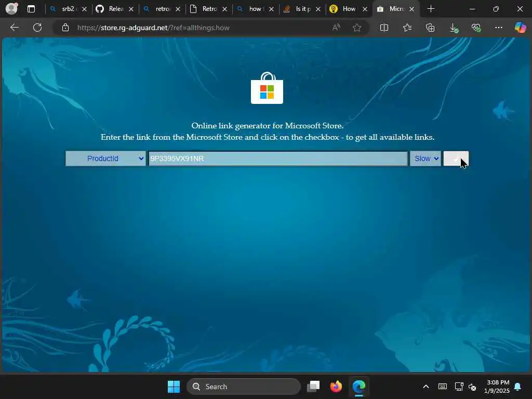This screenshot has width=532, height=399.
Task: Open the tab actions menu icon
Action: 31,9
